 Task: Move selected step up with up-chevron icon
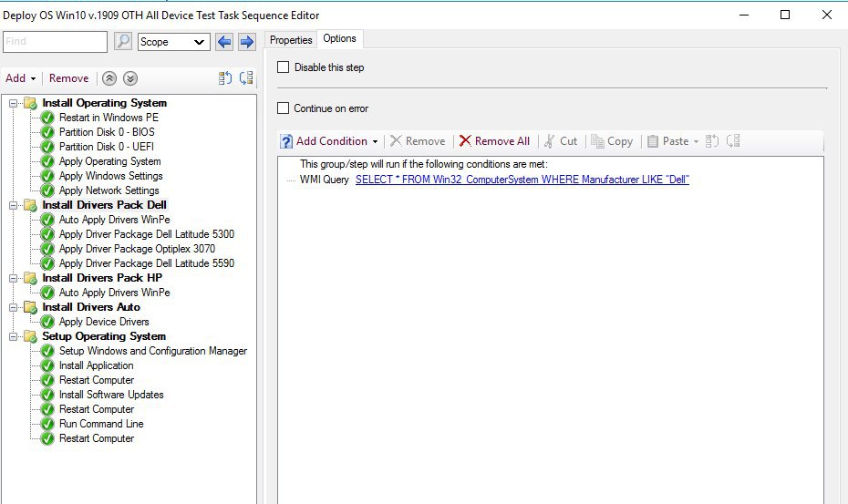tap(109, 78)
